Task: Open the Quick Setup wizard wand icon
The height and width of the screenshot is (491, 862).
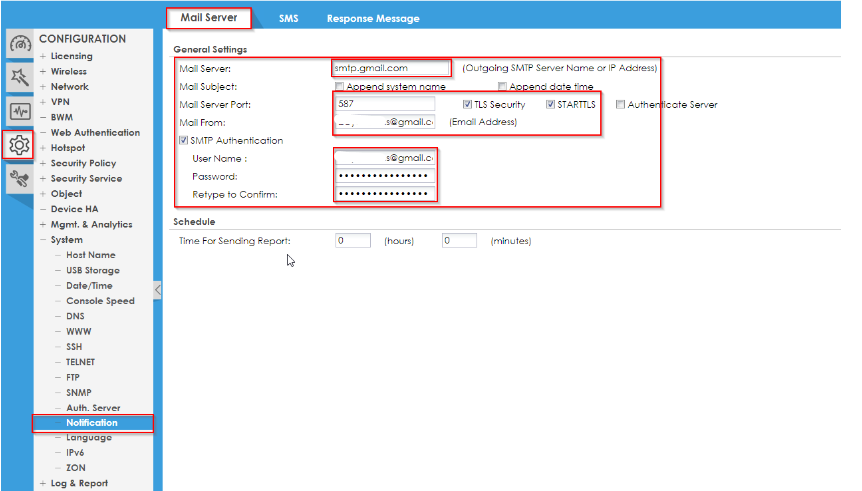Action: (19, 76)
